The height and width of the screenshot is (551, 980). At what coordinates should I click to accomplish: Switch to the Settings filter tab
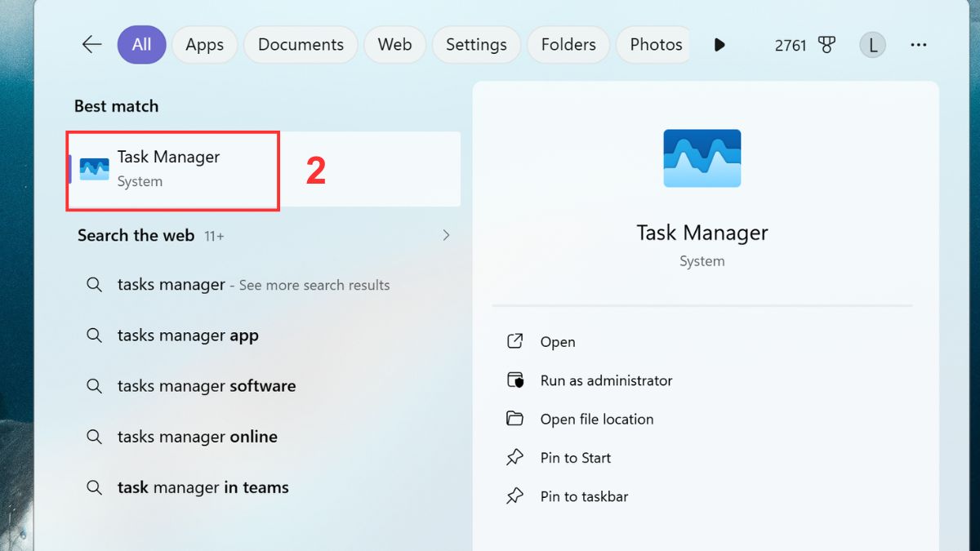coord(476,45)
